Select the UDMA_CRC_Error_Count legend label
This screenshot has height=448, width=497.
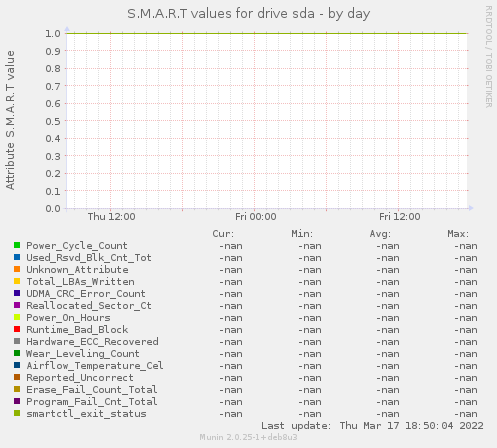tap(86, 294)
